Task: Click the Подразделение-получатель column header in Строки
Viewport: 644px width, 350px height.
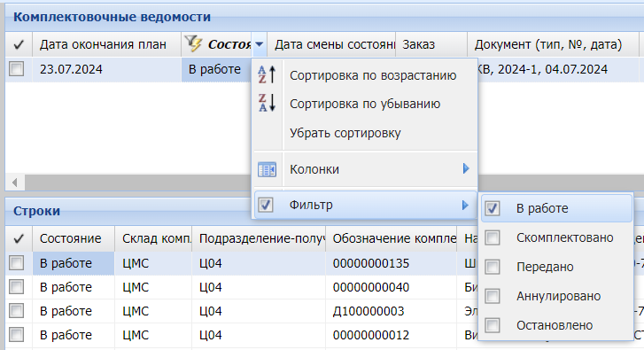Action: [259, 238]
